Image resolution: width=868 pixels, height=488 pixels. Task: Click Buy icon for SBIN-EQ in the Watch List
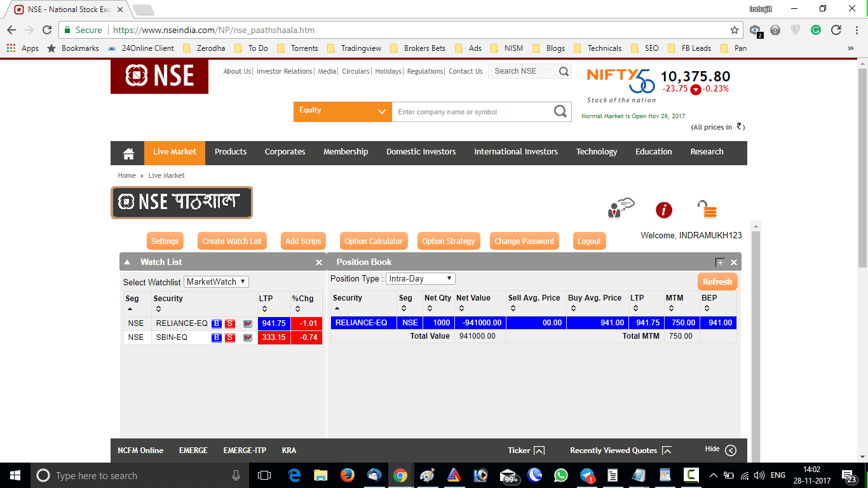[217, 337]
